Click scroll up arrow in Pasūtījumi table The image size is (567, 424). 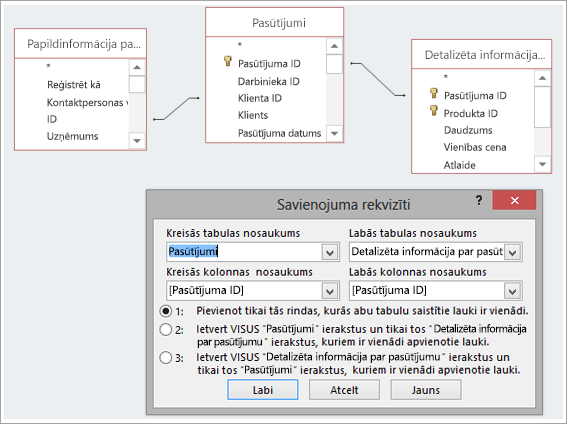334,46
